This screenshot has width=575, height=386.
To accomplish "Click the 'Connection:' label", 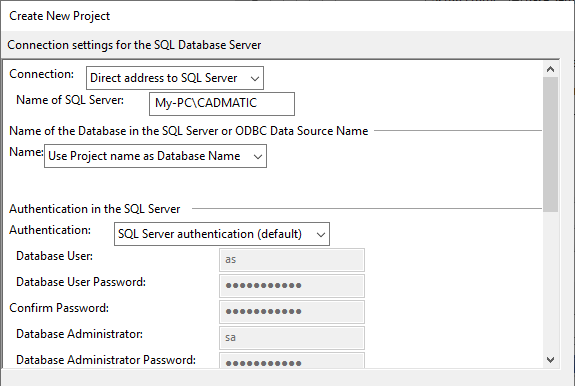I will pos(41,74).
